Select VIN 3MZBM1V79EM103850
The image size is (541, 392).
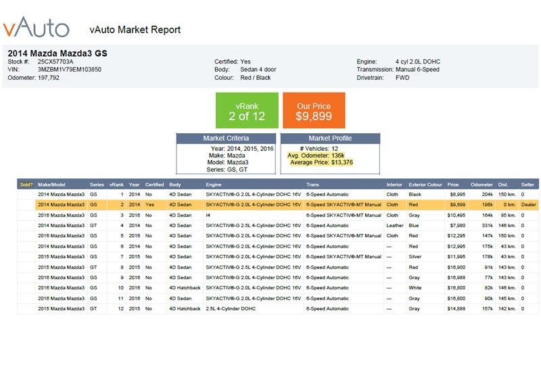(x=70, y=70)
